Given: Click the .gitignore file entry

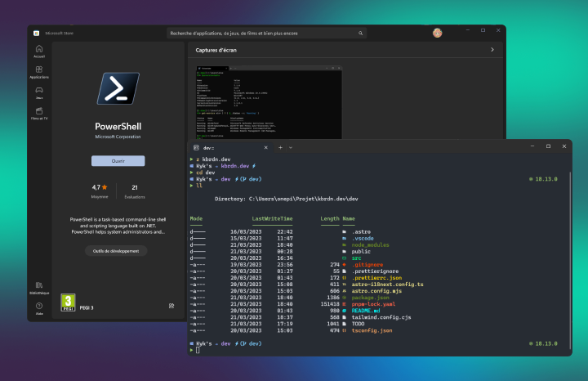Looking at the screenshot, I should click(367, 265).
